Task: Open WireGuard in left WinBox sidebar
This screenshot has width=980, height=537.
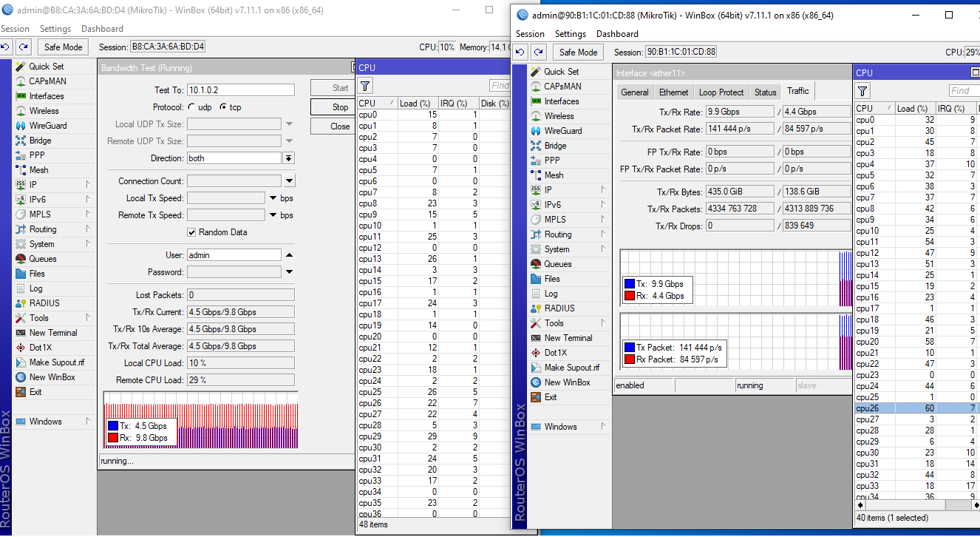Action: 48,126
